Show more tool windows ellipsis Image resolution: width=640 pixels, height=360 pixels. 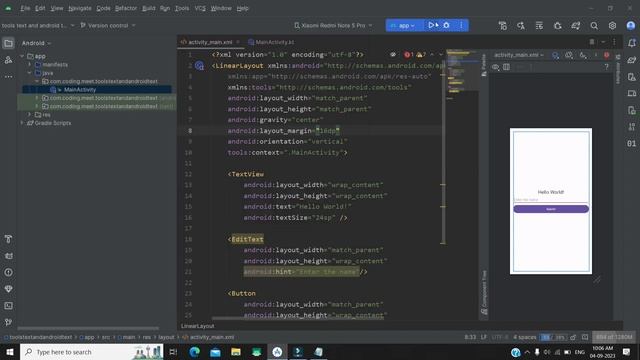(8, 77)
